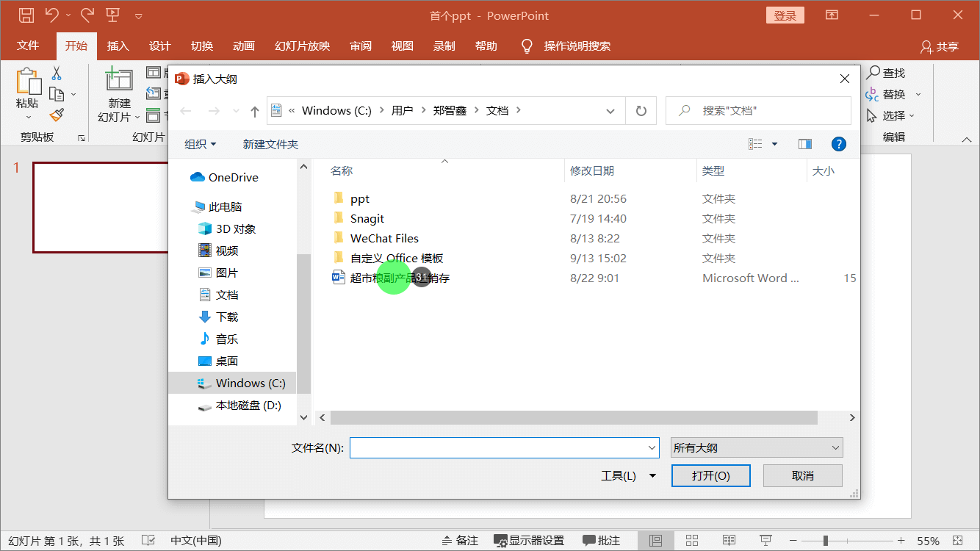980x551 pixels.
Task: Click the Paste clipboard icon
Action: tap(28, 81)
